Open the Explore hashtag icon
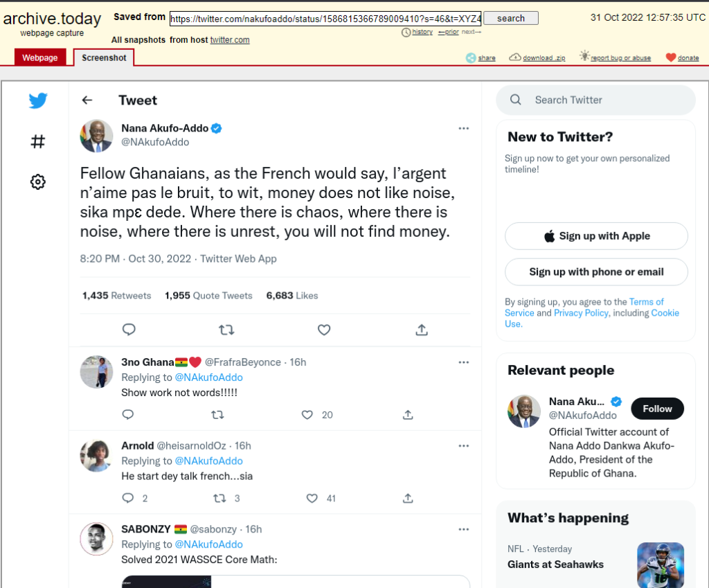This screenshot has height=588, width=709. point(38,142)
